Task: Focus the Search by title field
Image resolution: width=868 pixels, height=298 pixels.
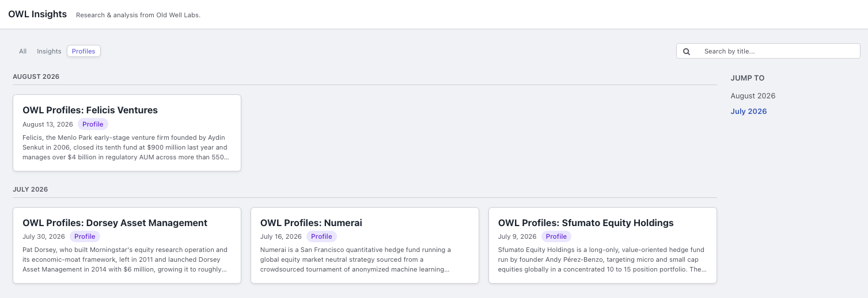Action: pos(768,51)
